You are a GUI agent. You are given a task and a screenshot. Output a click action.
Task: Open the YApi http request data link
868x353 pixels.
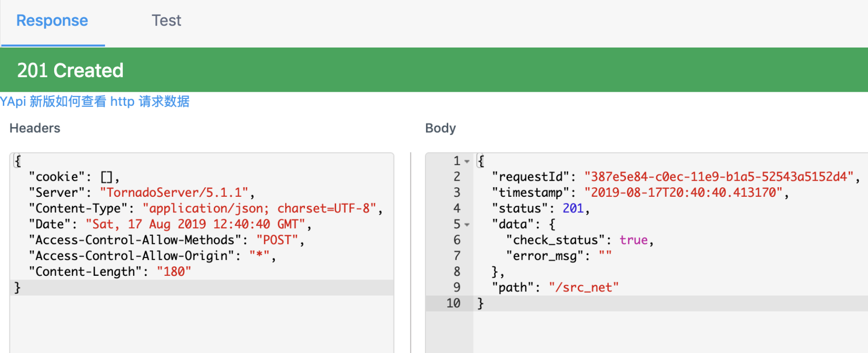point(95,102)
